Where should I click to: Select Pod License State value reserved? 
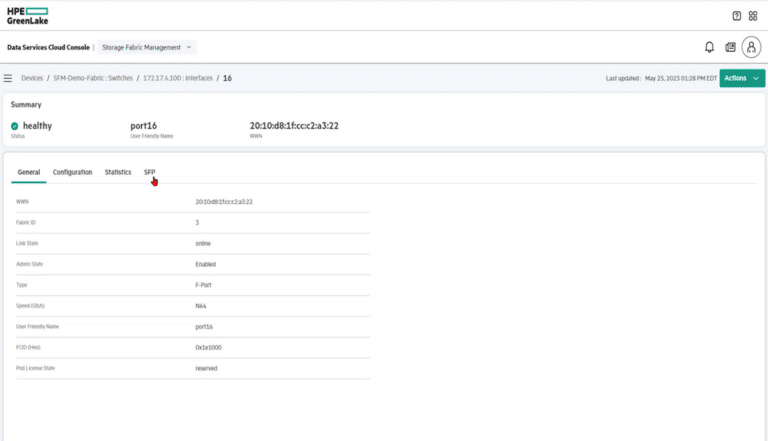(x=206, y=368)
